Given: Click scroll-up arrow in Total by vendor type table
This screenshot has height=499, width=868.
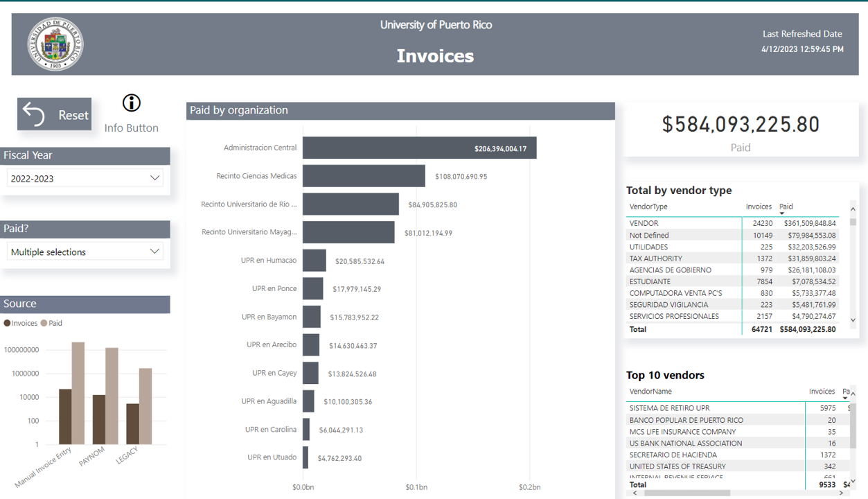Looking at the screenshot, I should [853, 209].
